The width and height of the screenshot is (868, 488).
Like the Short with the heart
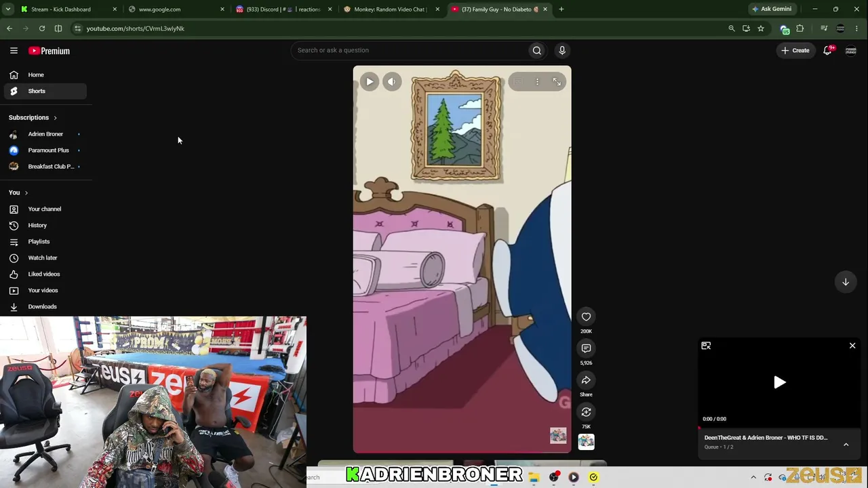point(586,317)
